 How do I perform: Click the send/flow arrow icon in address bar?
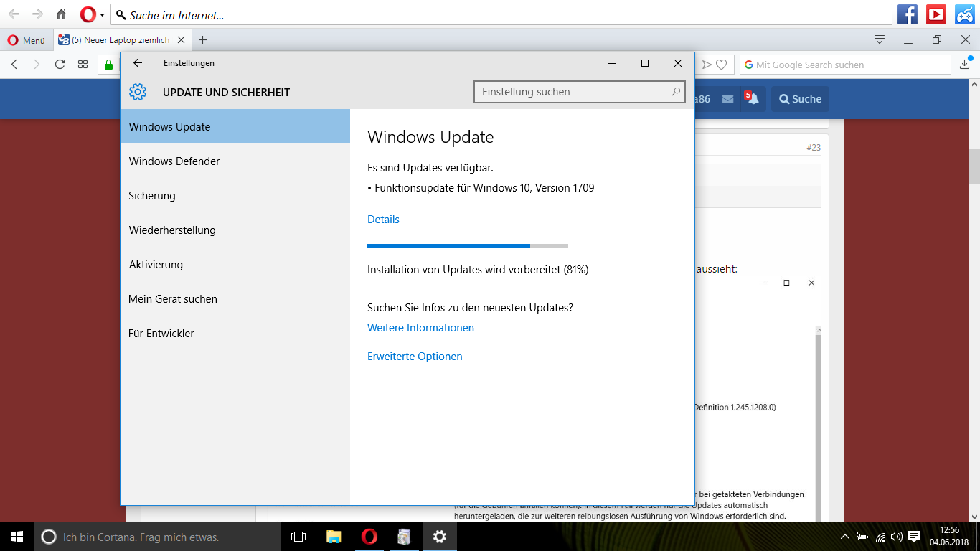[x=707, y=65]
